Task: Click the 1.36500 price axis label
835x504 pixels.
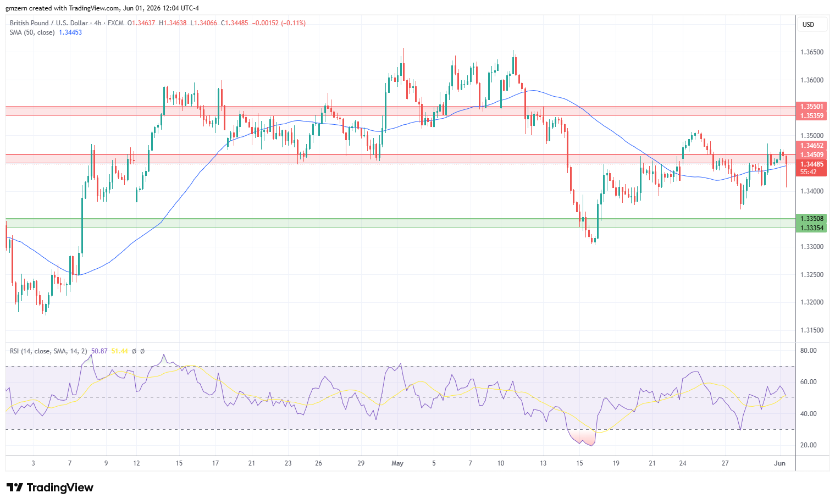Action: (x=812, y=52)
